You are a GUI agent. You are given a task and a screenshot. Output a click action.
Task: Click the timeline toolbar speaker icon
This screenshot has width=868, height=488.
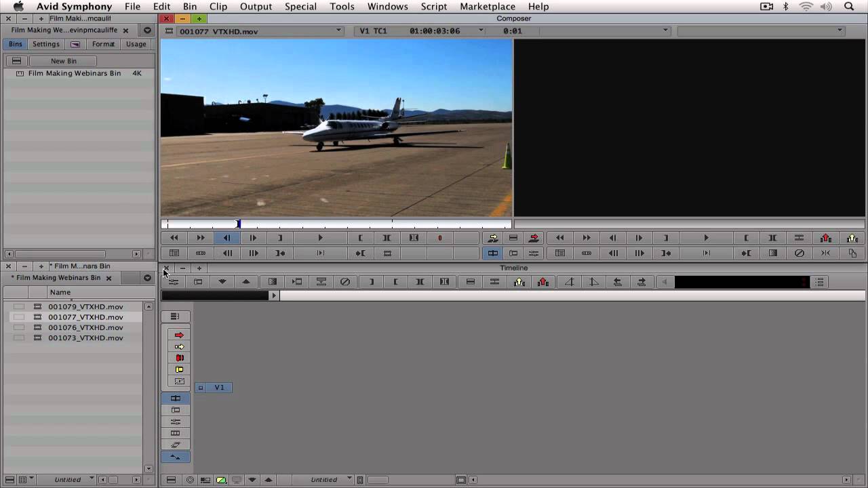[x=665, y=282]
